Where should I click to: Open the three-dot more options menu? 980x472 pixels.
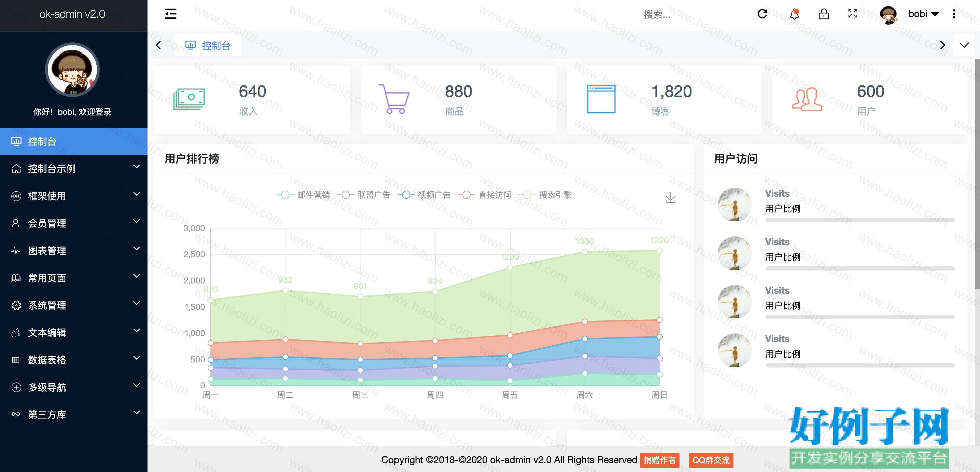pyautogui.click(x=954, y=14)
